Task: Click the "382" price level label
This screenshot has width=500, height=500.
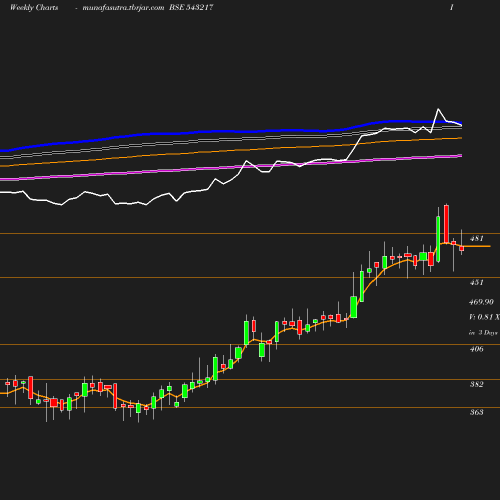Action: coord(477,384)
